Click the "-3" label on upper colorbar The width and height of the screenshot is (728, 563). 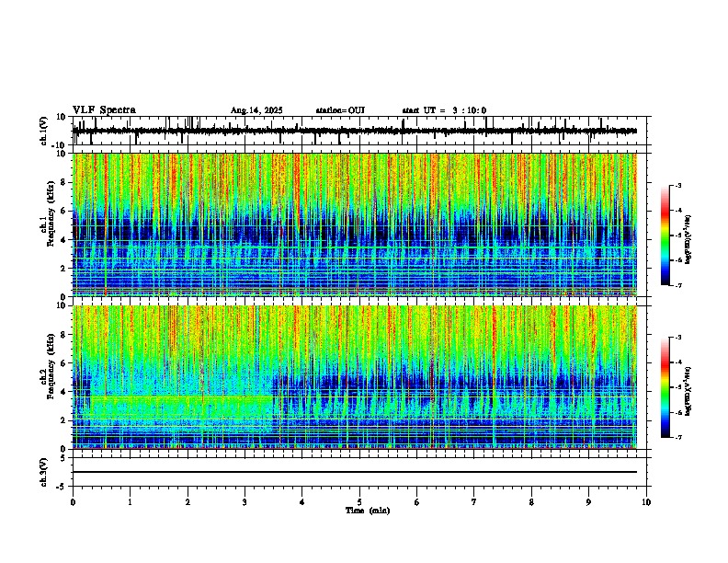[x=678, y=185]
